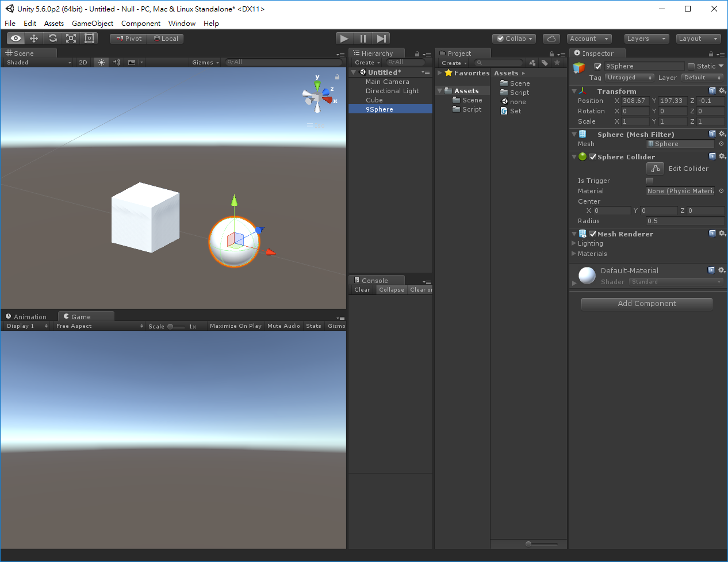This screenshot has height=562, width=728.
Task: Check the Is Trigger checkbox
Action: 649,180
